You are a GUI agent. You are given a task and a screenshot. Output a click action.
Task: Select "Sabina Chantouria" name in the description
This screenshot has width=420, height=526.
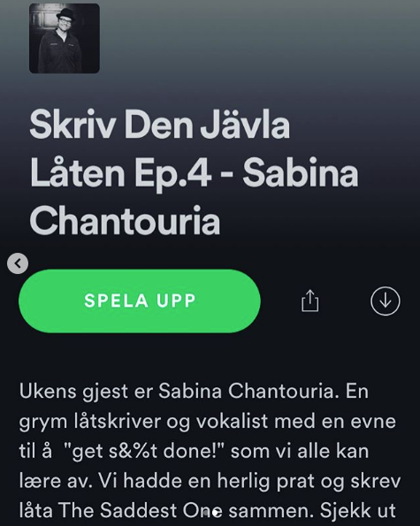coord(248,391)
